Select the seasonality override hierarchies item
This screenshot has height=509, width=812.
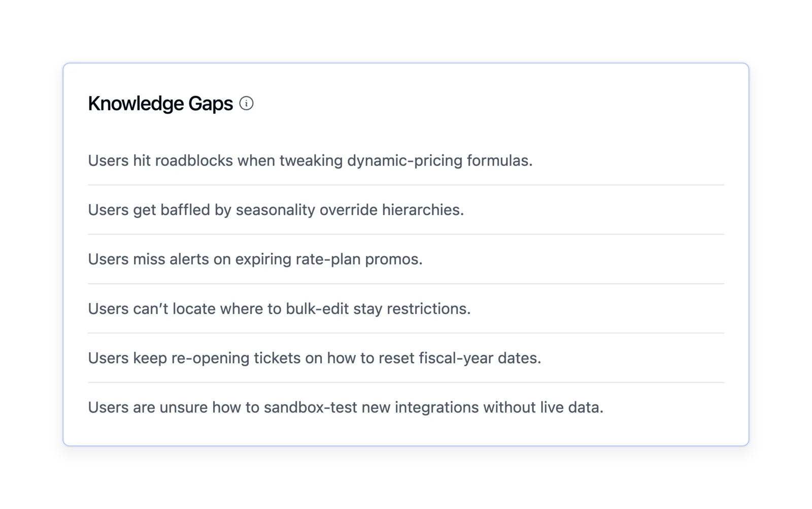tap(406, 210)
